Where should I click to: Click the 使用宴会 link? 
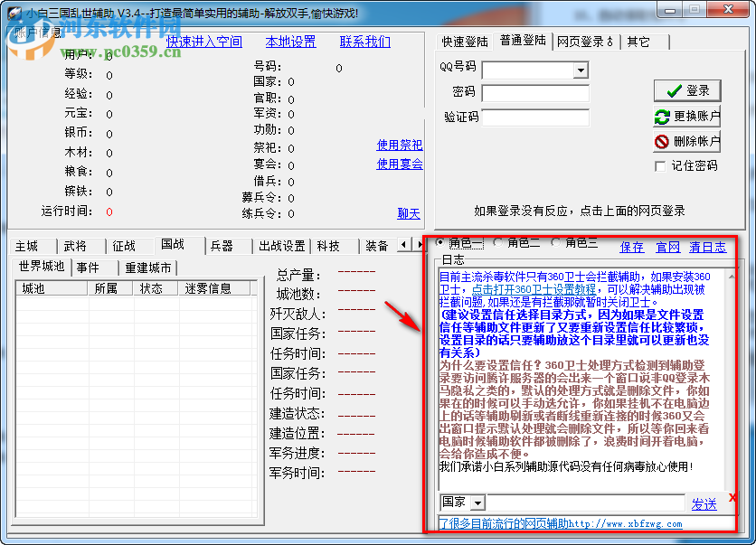tap(400, 164)
